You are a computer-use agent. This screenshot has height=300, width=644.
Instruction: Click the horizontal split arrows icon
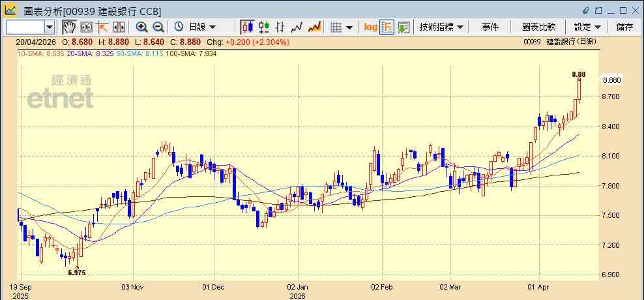pos(119,27)
